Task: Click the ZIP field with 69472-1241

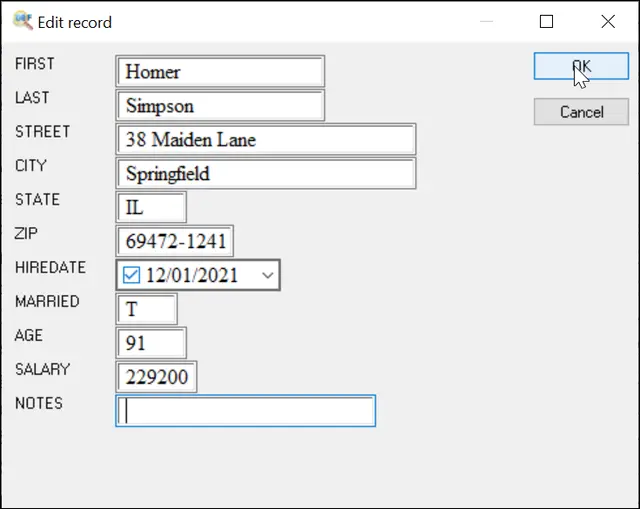Action: pyautogui.click(x=175, y=241)
